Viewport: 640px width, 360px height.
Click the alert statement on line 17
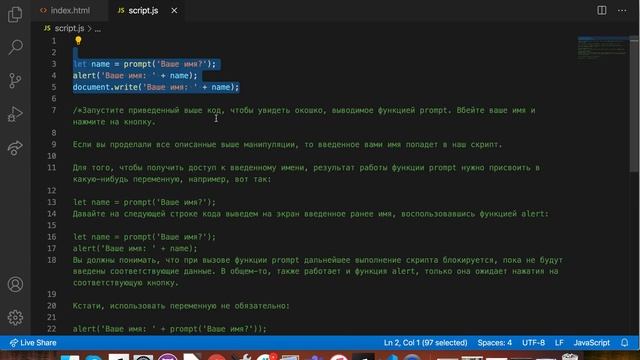click(x=135, y=248)
